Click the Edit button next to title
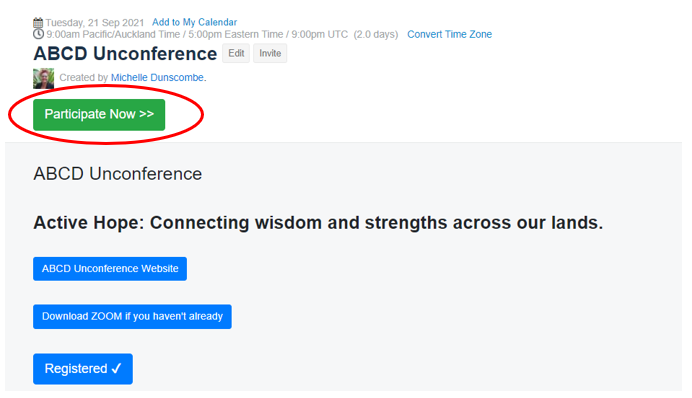Image resolution: width=692 pixels, height=398 pixels. point(236,53)
